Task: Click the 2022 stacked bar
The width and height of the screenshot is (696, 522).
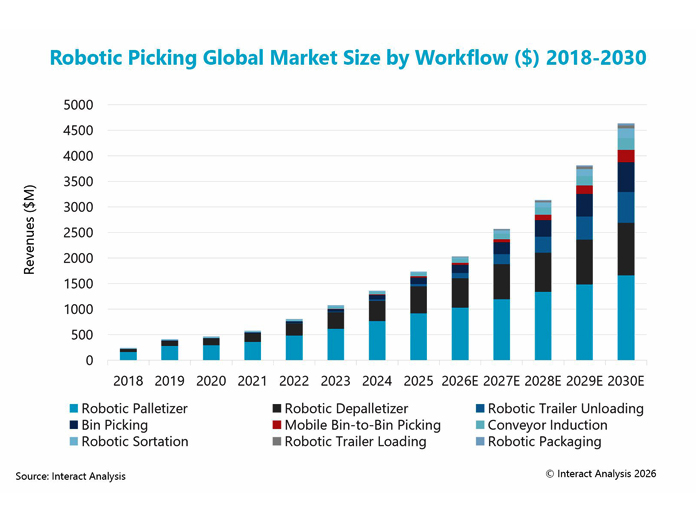Action: [294, 340]
